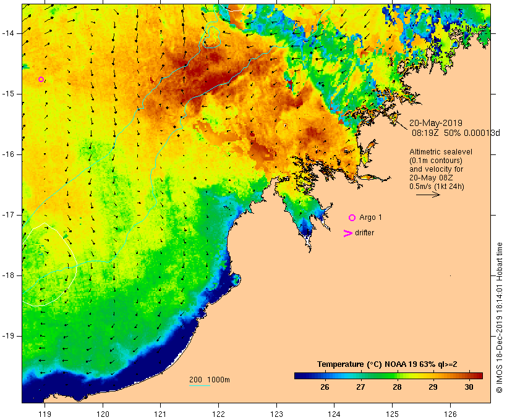Click the 'Altimetric sealevel' caption line
Viewport: 507px width, 420px height.
click(x=441, y=152)
